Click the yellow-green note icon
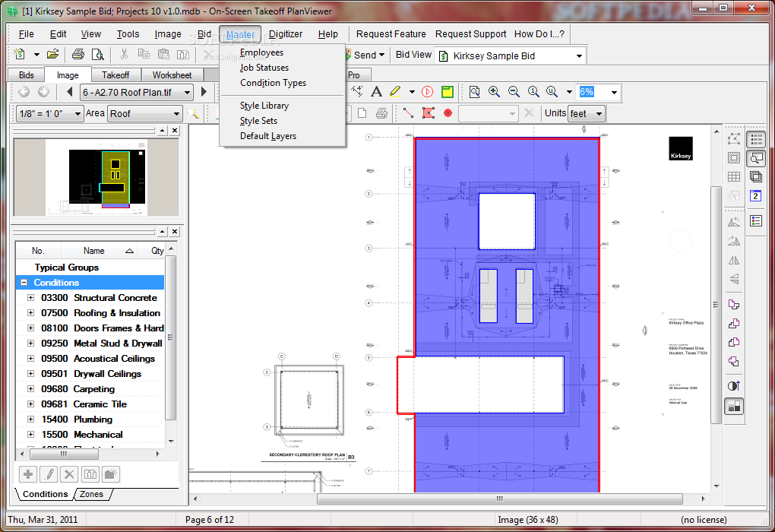 [448, 92]
